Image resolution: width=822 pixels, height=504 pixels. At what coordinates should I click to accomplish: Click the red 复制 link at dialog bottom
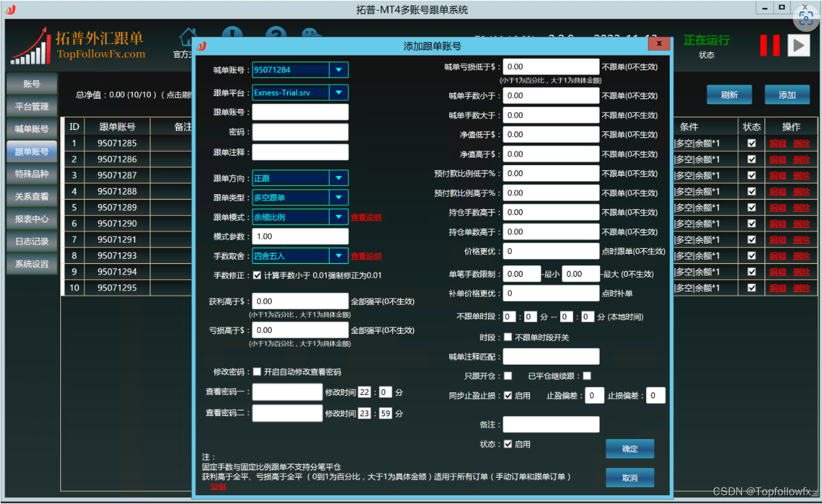click(x=218, y=486)
